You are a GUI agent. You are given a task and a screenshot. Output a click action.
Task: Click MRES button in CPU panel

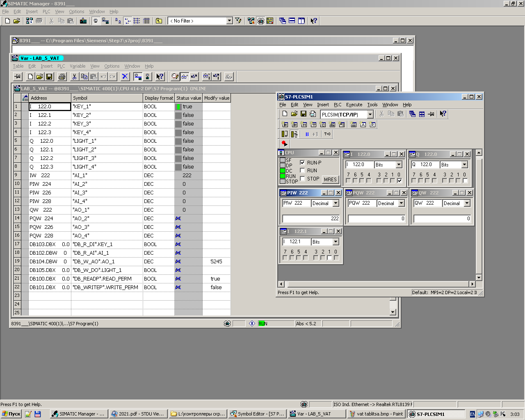point(330,179)
